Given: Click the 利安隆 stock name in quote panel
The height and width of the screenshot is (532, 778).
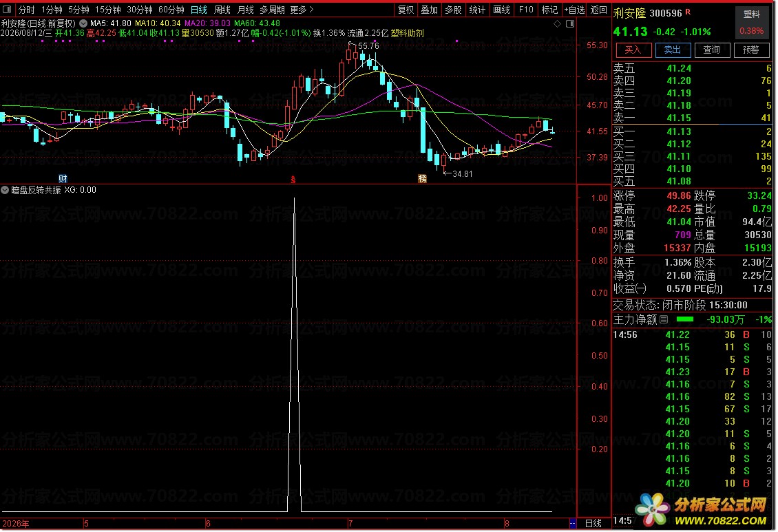Looking at the screenshot, I should tap(630, 13).
